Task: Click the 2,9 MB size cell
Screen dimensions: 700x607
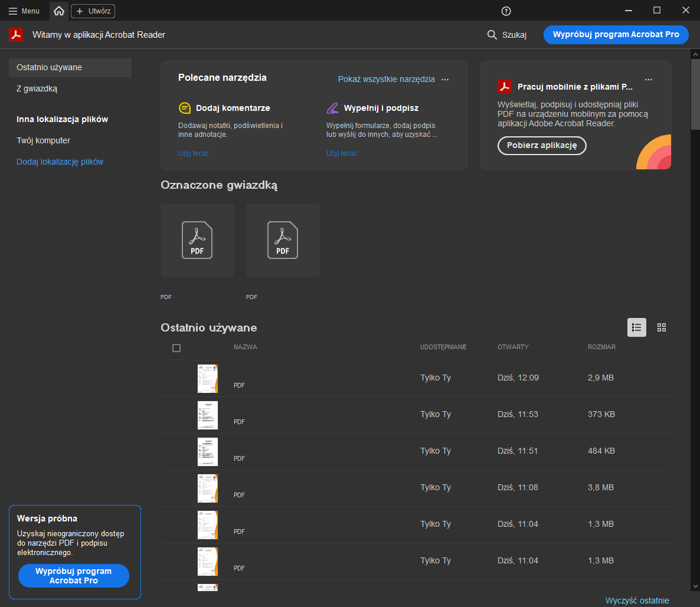Action: [600, 378]
